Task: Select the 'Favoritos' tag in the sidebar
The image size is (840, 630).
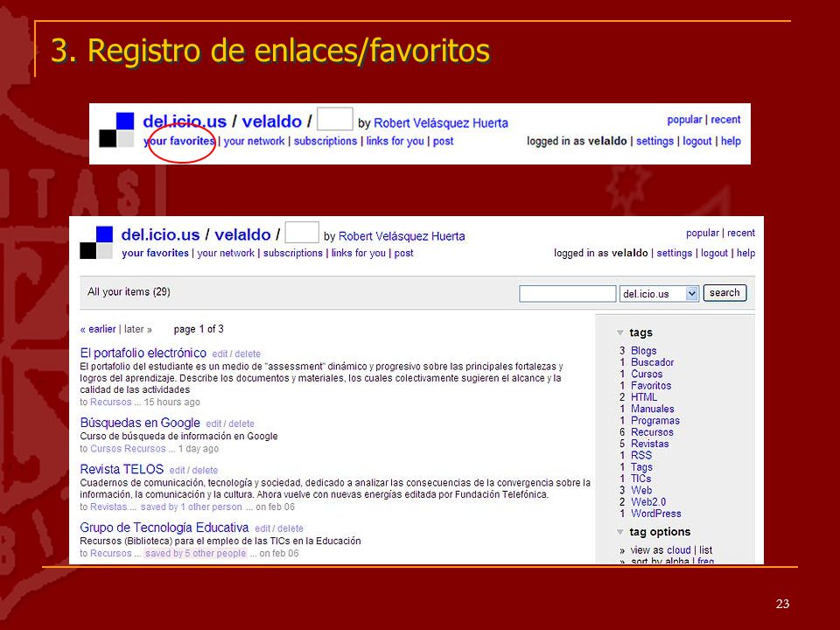Action: [x=651, y=385]
